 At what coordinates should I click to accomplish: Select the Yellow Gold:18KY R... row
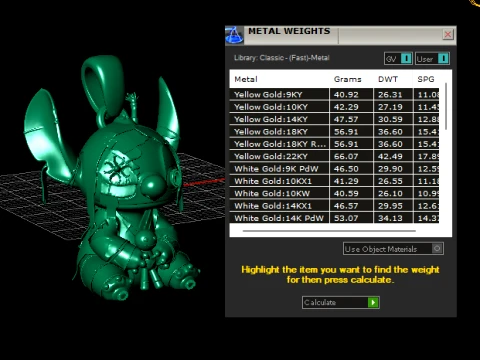click(x=334, y=144)
